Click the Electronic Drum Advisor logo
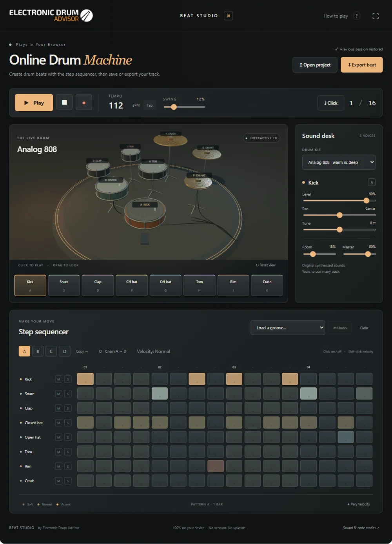392x544 pixels. 51,15
